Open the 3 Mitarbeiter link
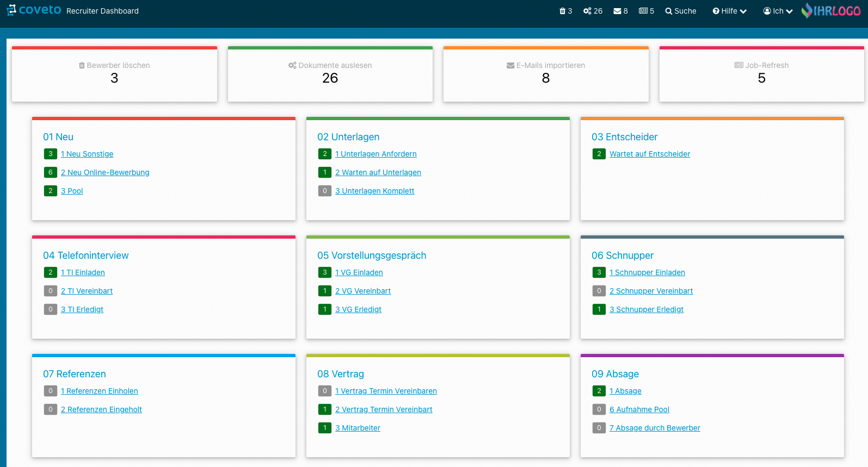Viewport: 868px width, 467px height. click(358, 428)
